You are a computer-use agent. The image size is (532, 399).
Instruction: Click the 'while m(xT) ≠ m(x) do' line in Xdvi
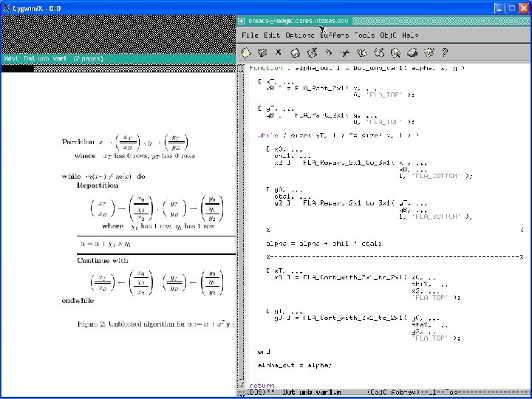[103, 177]
